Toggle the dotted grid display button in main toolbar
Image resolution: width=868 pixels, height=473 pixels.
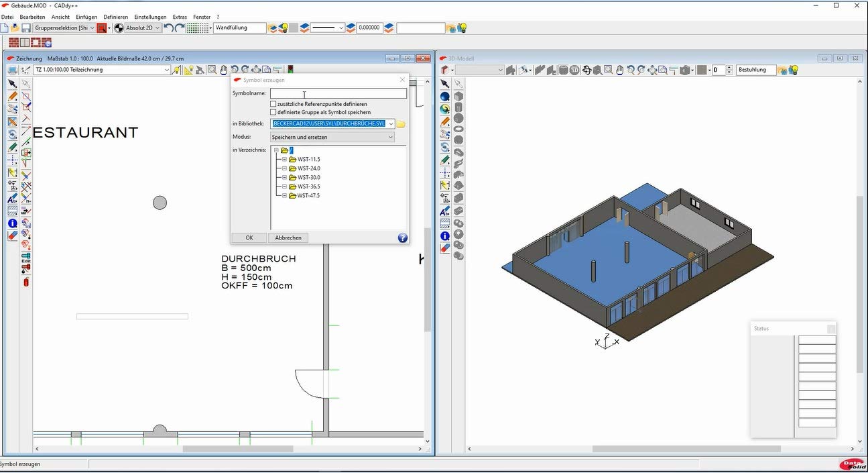pyautogui.click(x=197, y=28)
